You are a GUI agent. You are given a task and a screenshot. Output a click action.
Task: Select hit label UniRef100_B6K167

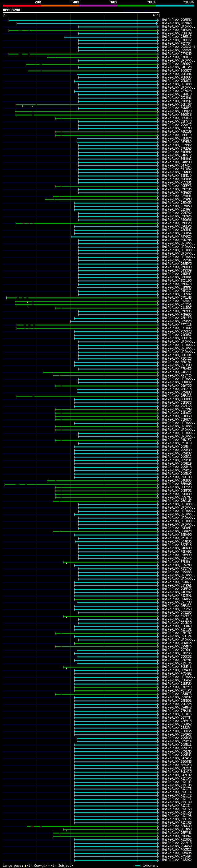coord(177,104)
